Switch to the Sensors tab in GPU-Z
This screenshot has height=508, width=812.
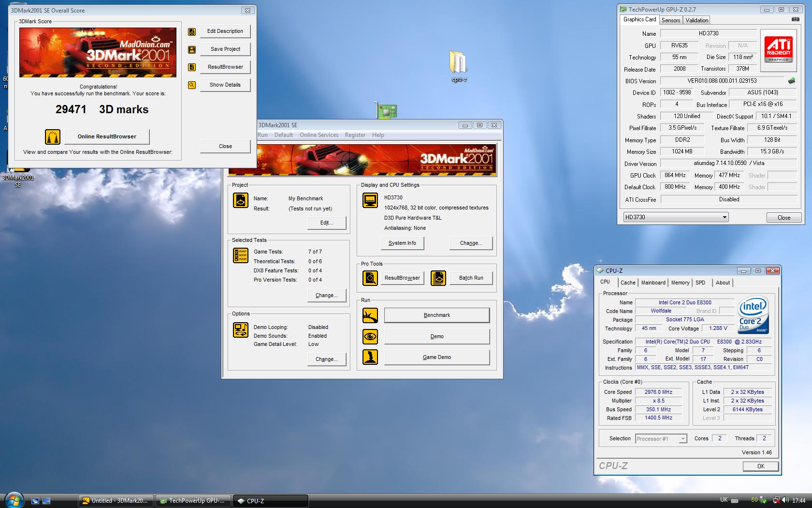[671, 20]
